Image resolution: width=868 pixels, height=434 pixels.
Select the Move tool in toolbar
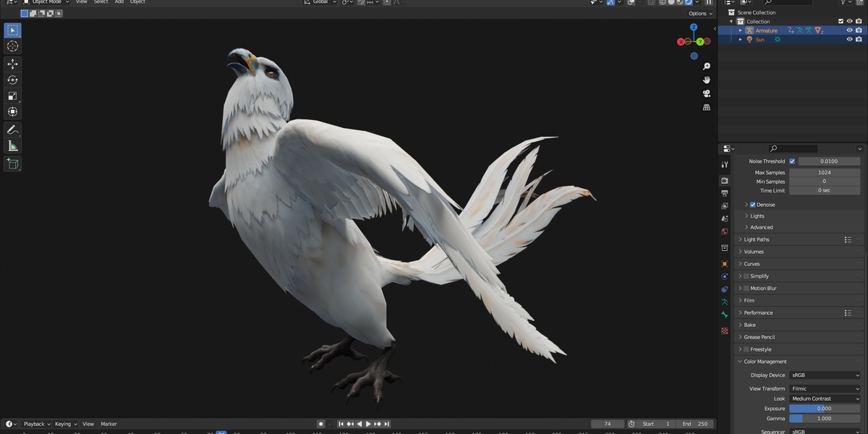12,64
